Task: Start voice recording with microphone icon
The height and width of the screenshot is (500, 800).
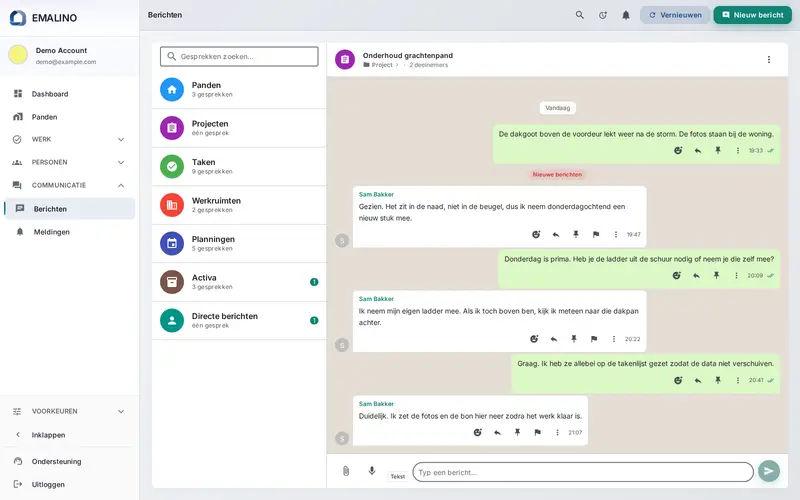Action: pyautogui.click(x=372, y=471)
